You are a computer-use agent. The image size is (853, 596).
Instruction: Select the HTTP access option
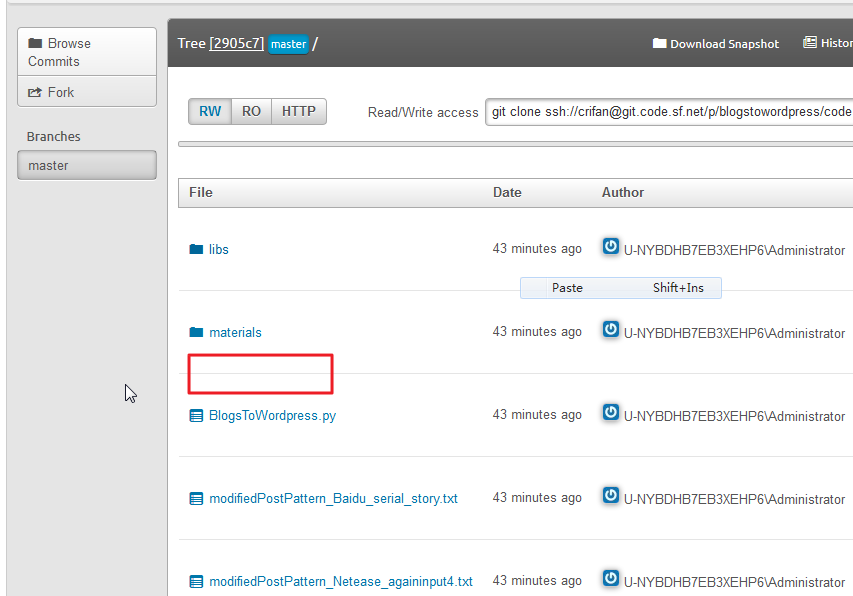pos(299,111)
